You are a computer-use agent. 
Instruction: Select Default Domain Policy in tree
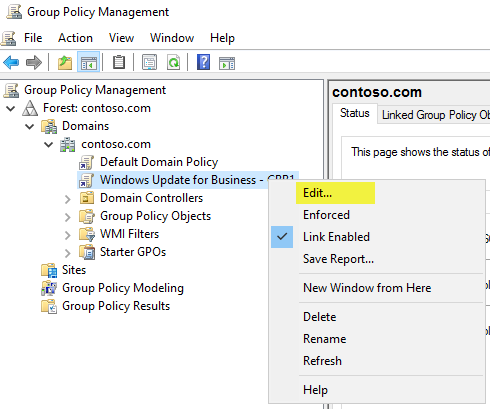pos(159,162)
